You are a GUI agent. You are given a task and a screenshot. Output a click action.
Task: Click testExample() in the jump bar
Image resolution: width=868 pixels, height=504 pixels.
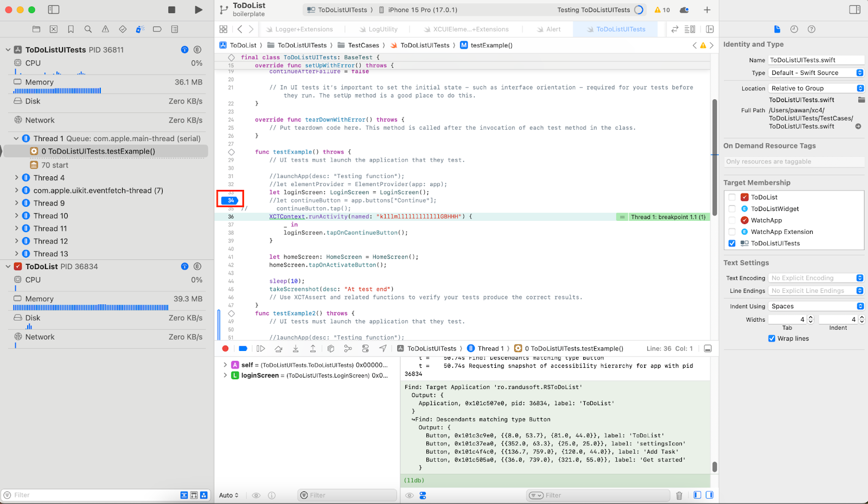point(487,46)
